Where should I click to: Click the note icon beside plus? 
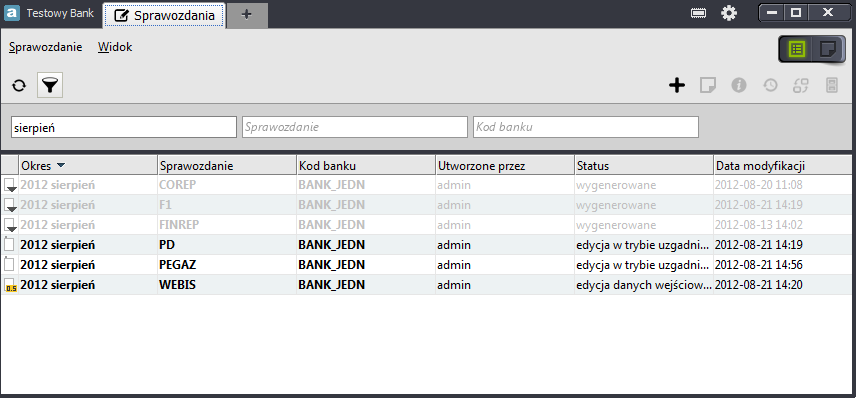pyautogui.click(x=708, y=85)
